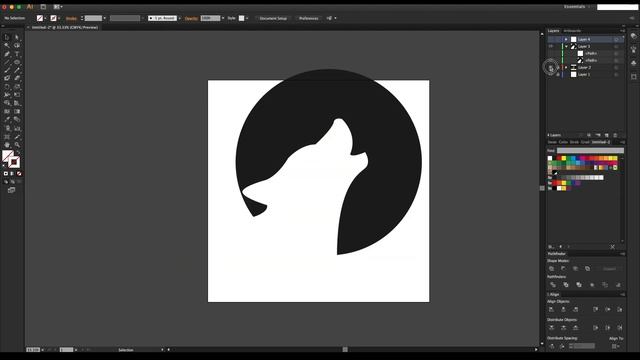
Task: Toggle visibility of Layer 2
Action: click(551, 67)
